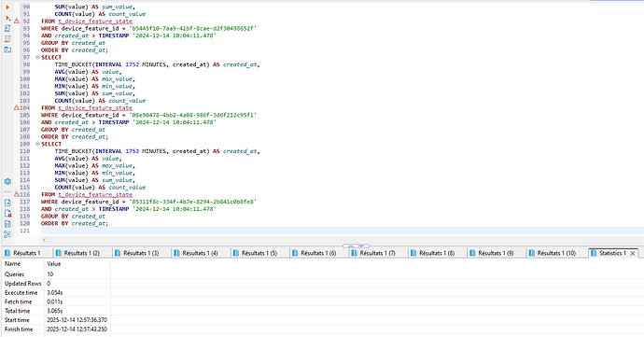Viewport: 644px width, 337px height.
Task: Click t_device_feature_state on line 116
Action: 95,195
